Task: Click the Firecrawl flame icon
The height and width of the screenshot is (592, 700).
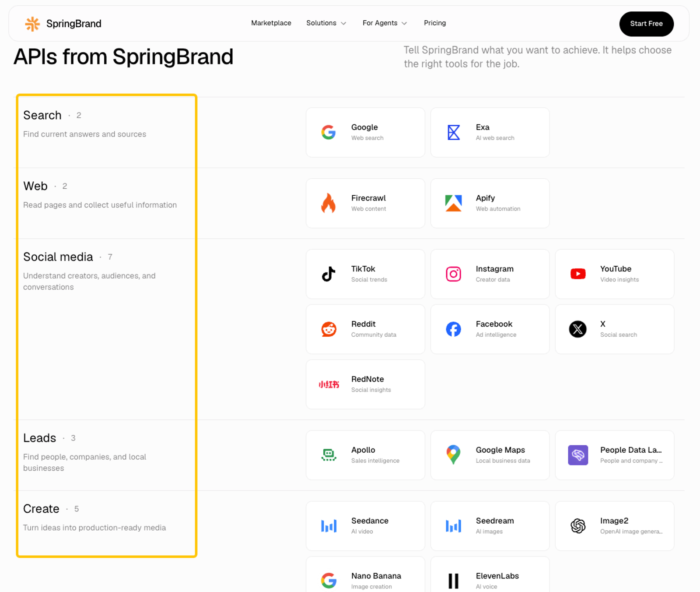Action: [x=329, y=203]
